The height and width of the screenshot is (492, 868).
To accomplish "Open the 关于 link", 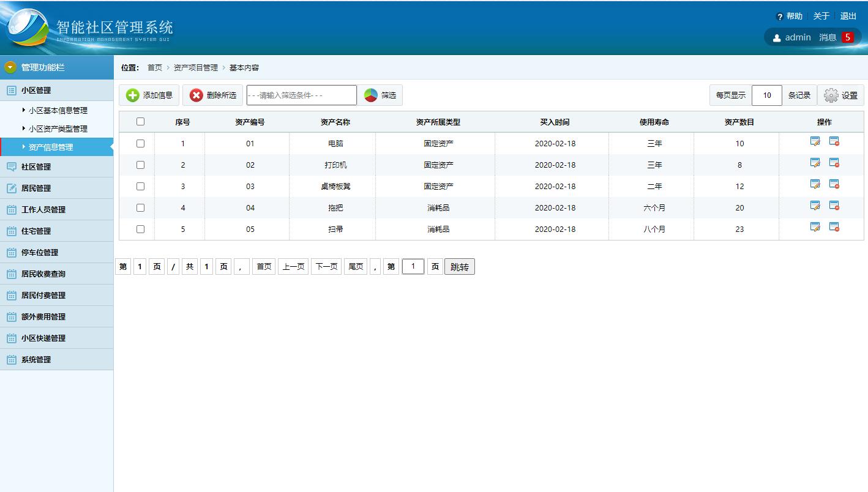I will tap(821, 16).
